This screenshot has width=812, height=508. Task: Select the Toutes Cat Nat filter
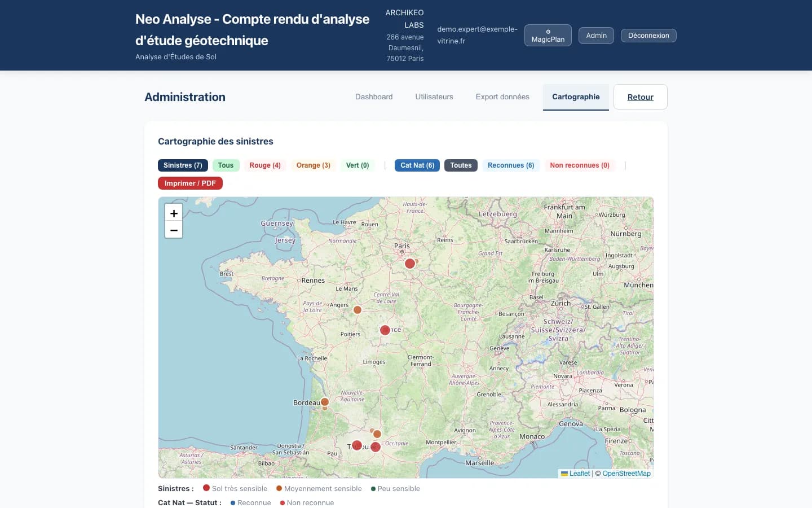pos(461,165)
